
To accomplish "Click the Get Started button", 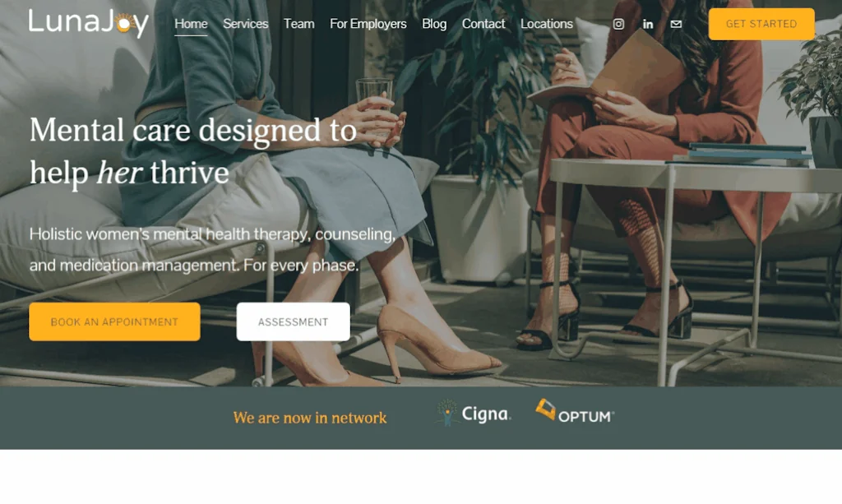I will tap(761, 24).
